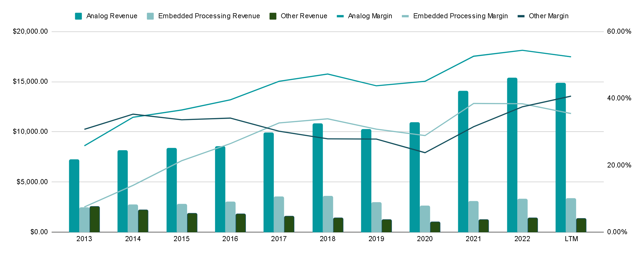644x255 pixels.
Task: Select the LTM x-axis label
Action: pos(571,239)
